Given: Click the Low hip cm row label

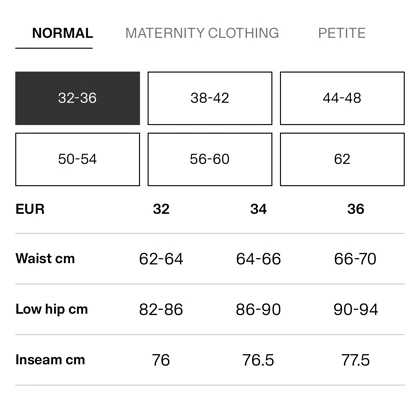Looking at the screenshot, I should [x=52, y=309].
